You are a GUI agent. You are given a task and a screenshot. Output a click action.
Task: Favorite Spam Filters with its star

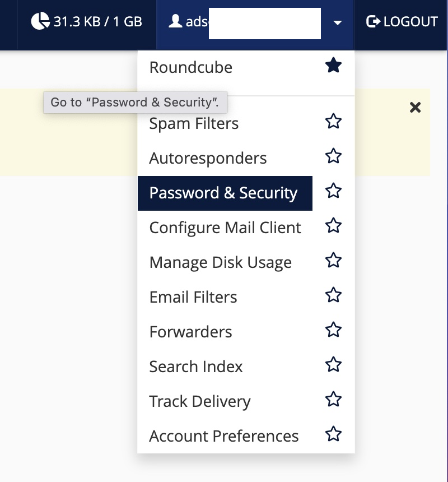coord(333,122)
